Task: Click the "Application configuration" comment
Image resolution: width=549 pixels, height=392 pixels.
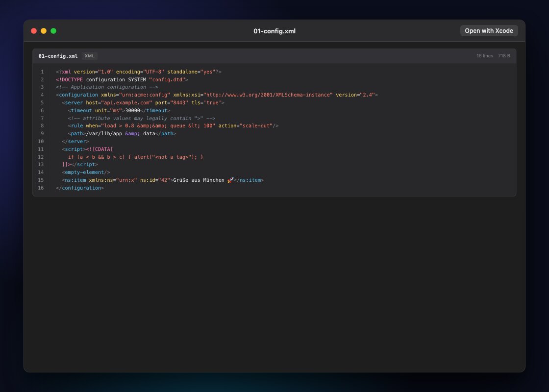Action: (x=107, y=87)
